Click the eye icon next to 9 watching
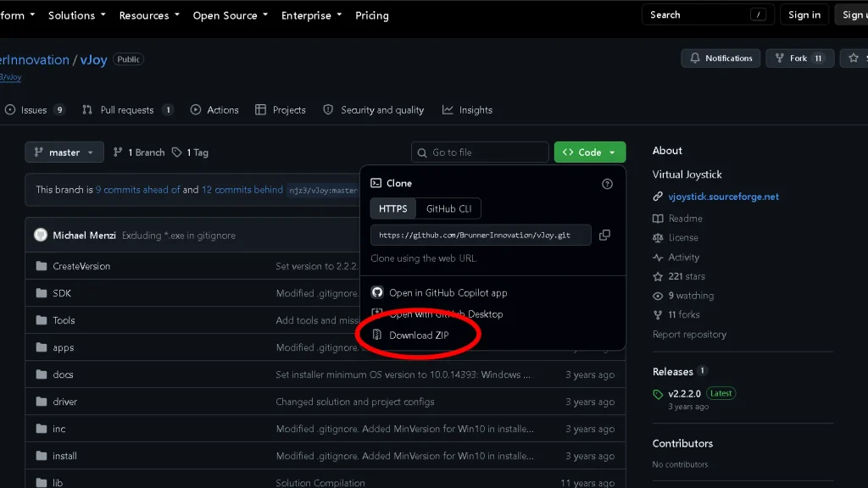 (658, 296)
